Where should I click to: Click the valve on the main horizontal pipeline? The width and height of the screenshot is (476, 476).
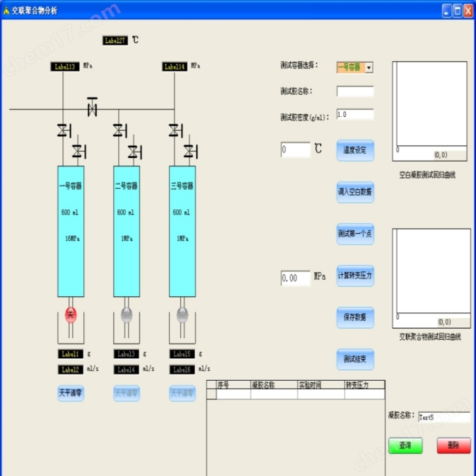[x=92, y=107]
